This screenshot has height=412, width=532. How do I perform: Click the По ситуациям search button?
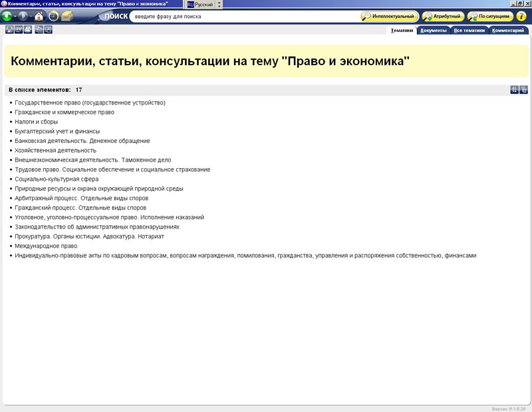(x=490, y=16)
